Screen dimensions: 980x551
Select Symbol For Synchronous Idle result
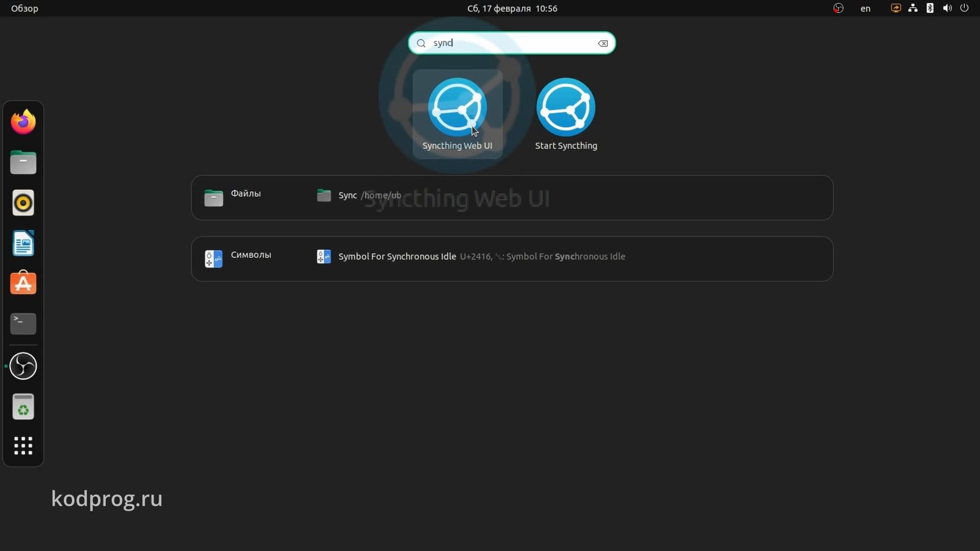[x=471, y=257]
